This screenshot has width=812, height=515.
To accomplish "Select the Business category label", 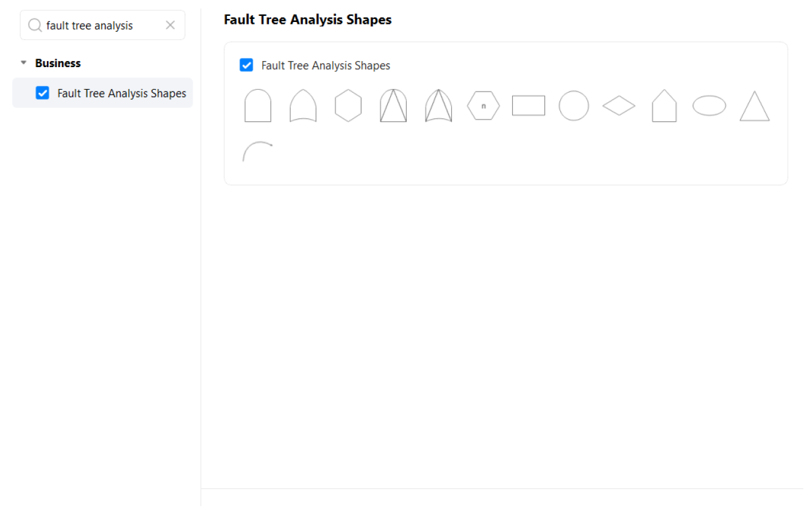I will coord(58,63).
